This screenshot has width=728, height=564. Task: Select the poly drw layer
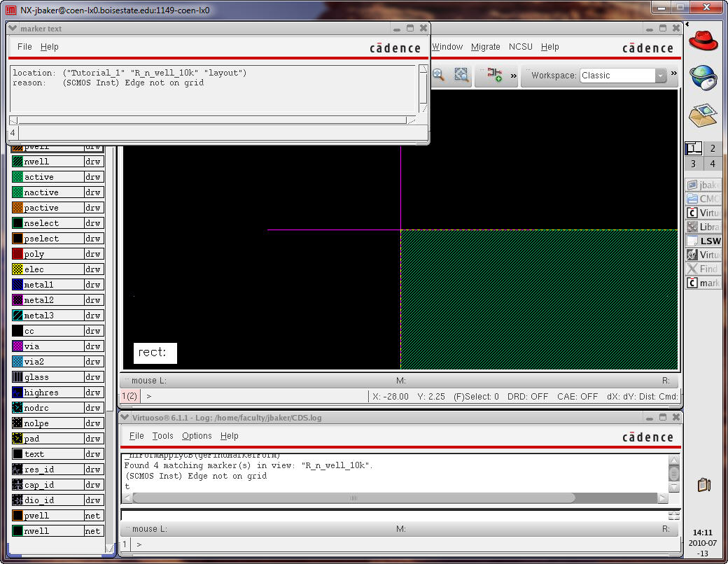57,254
